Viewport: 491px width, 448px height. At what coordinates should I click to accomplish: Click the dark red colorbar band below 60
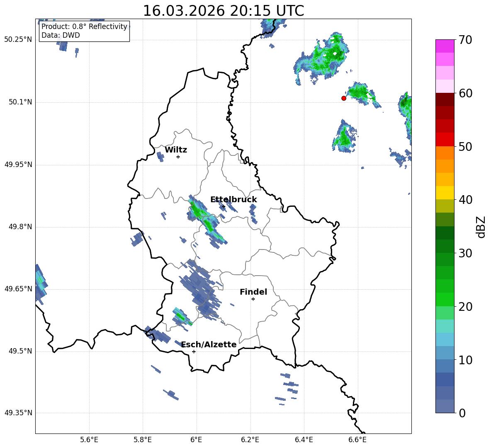click(x=445, y=99)
